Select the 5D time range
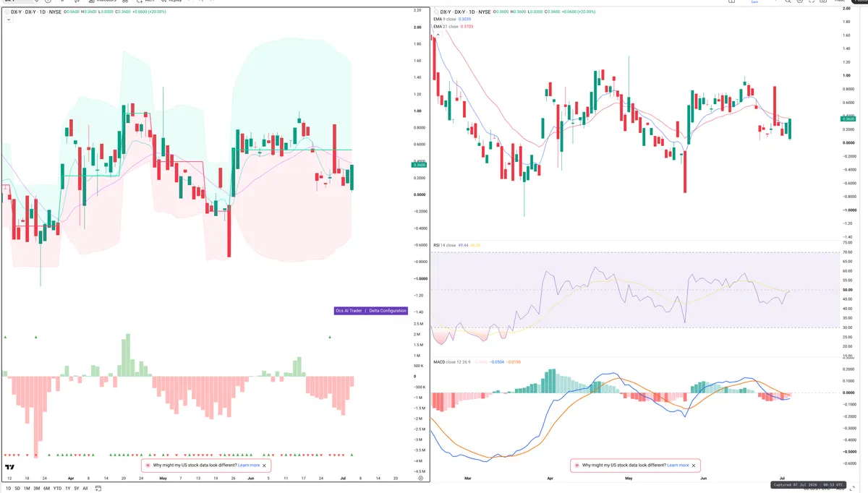868x493 pixels. (17, 488)
